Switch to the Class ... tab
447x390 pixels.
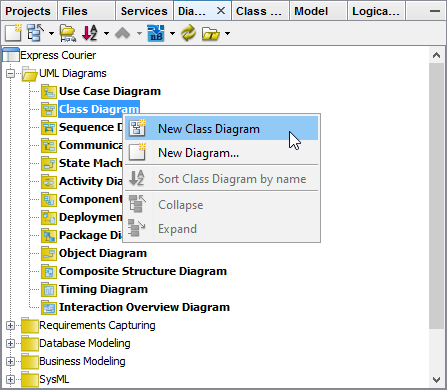click(x=259, y=11)
